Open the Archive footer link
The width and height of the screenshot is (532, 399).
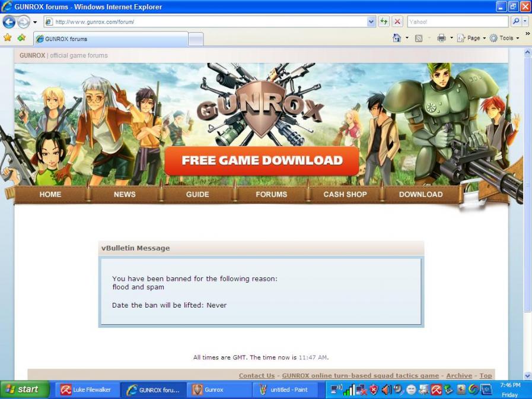tap(459, 375)
